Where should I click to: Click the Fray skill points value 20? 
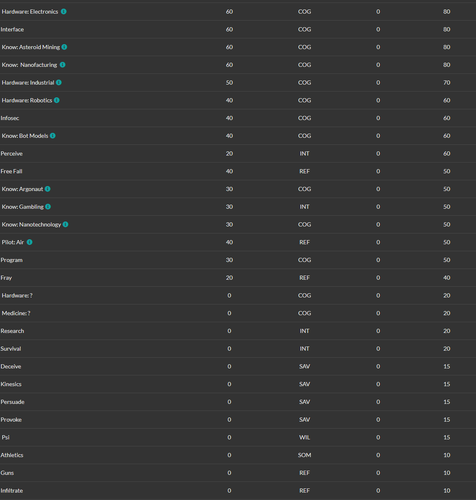[x=229, y=278]
